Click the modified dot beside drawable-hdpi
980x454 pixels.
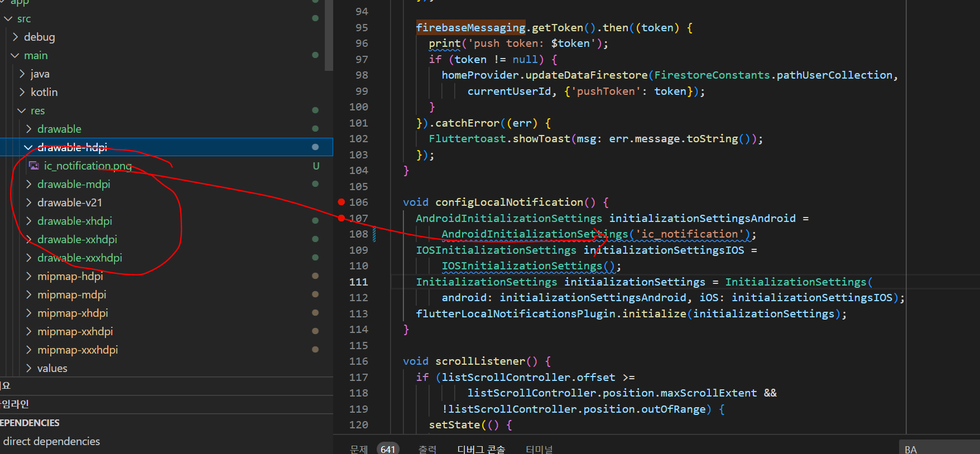(x=315, y=147)
